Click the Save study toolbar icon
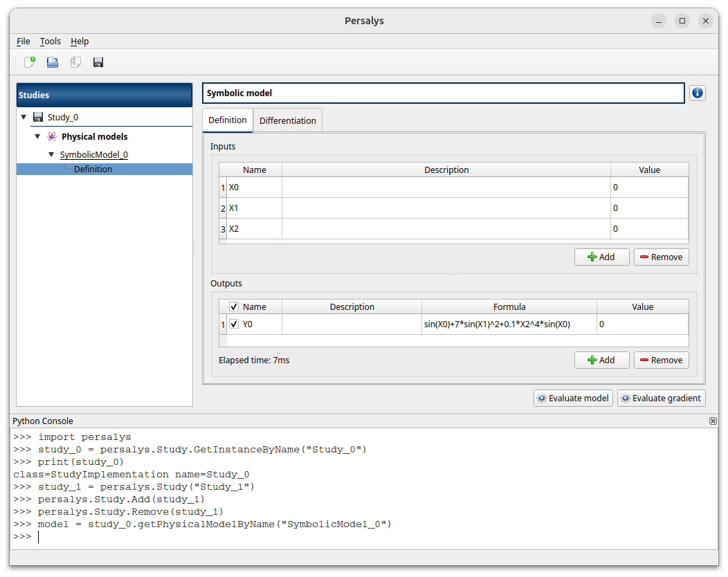Viewport: 728px width, 577px height. pyautogui.click(x=98, y=62)
